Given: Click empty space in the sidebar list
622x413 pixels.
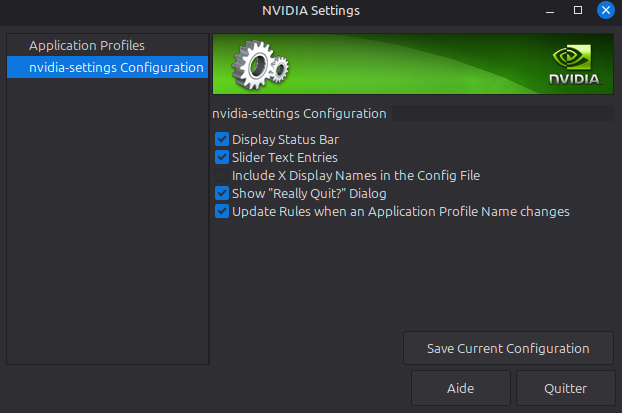Looking at the screenshot, I should point(106,220).
